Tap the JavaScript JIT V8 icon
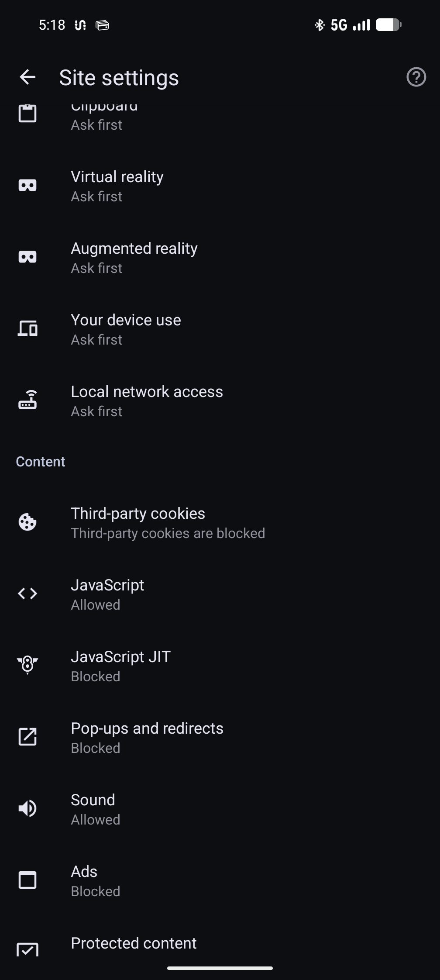 click(27, 665)
